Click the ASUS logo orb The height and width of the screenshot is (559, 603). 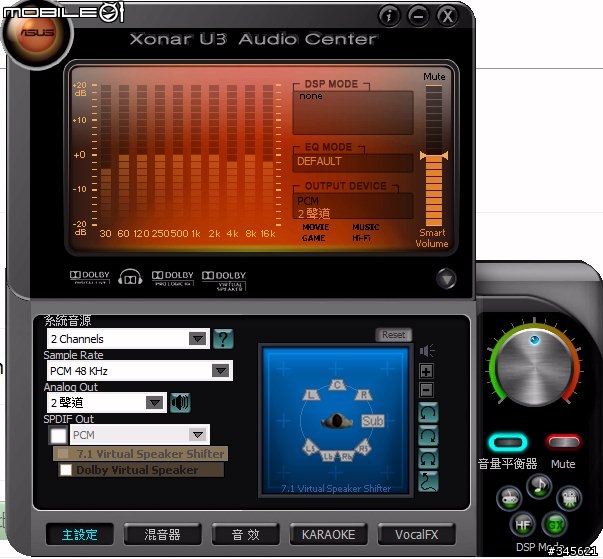37,35
